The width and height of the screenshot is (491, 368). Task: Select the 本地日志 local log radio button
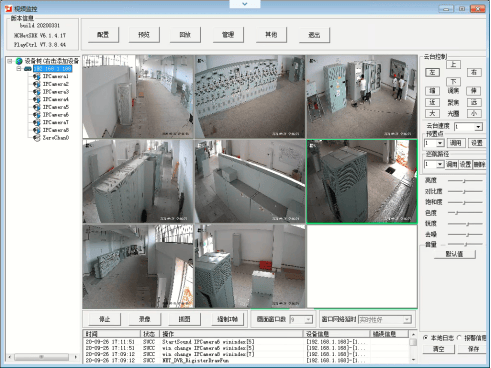[x=425, y=338]
